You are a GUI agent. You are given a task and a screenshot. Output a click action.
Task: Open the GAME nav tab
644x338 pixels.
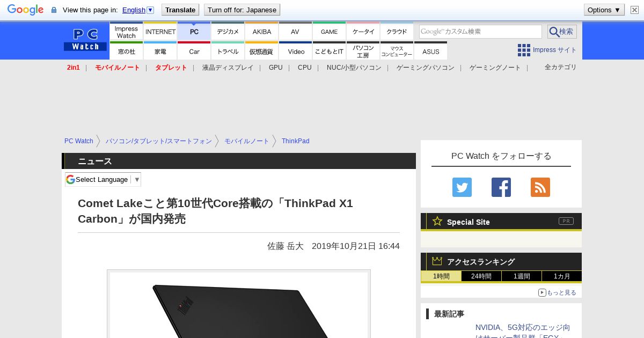point(330,32)
